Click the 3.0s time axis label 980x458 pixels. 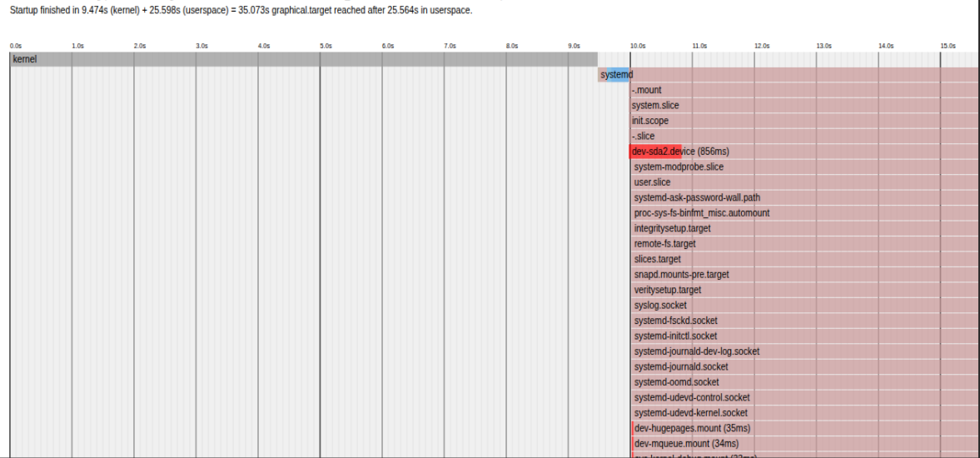pyautogui.click(x=201, y=47)
